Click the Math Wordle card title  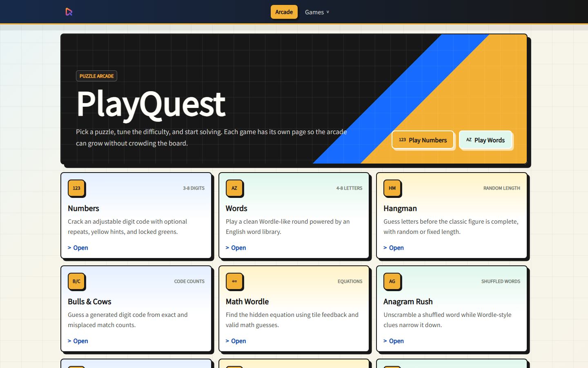coord(247,301)
